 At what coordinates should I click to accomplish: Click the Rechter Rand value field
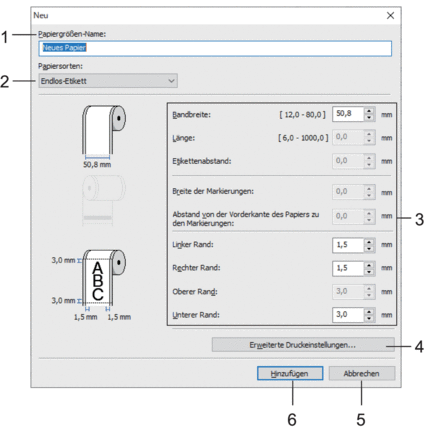click(348, 268)
